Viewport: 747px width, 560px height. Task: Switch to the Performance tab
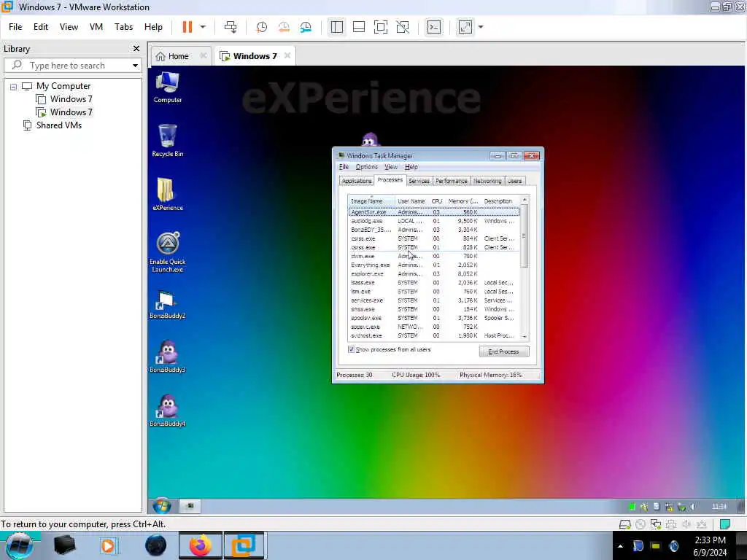[x=451, y=181]
